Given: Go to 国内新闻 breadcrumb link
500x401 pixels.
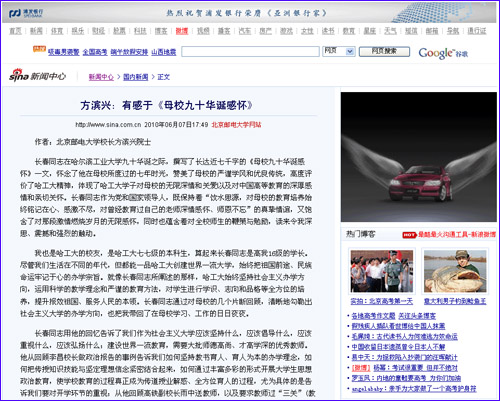Looking at the screenshot, I should [136, 77].
